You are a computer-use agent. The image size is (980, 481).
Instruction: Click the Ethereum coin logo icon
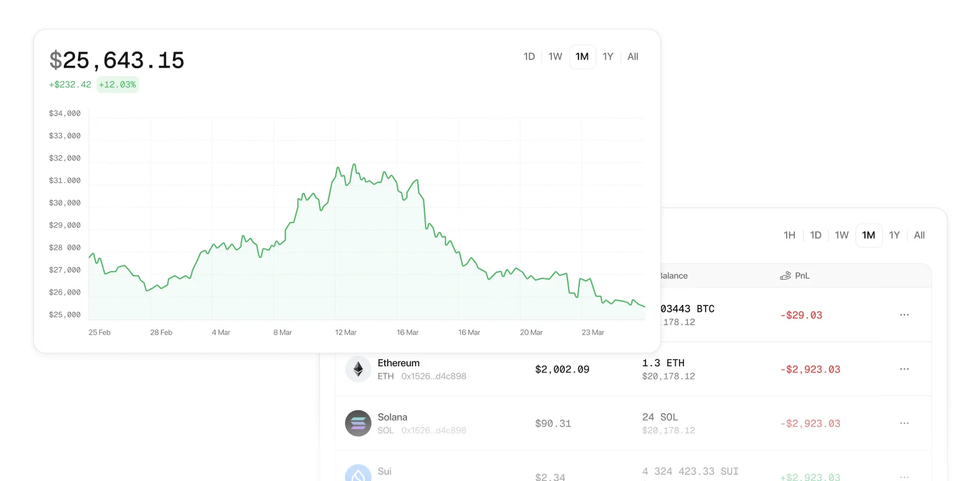(x=358, y=369)
